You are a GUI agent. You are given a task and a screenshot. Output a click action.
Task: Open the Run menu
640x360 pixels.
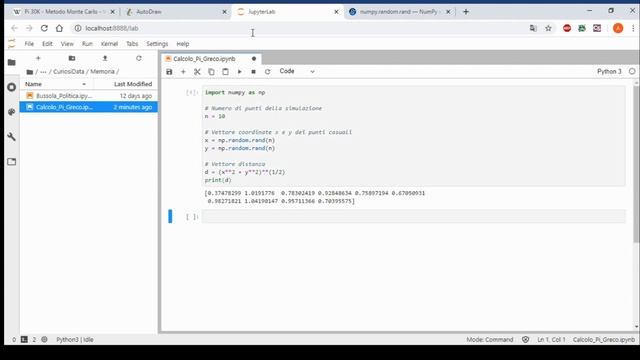(x=87, y=44)
